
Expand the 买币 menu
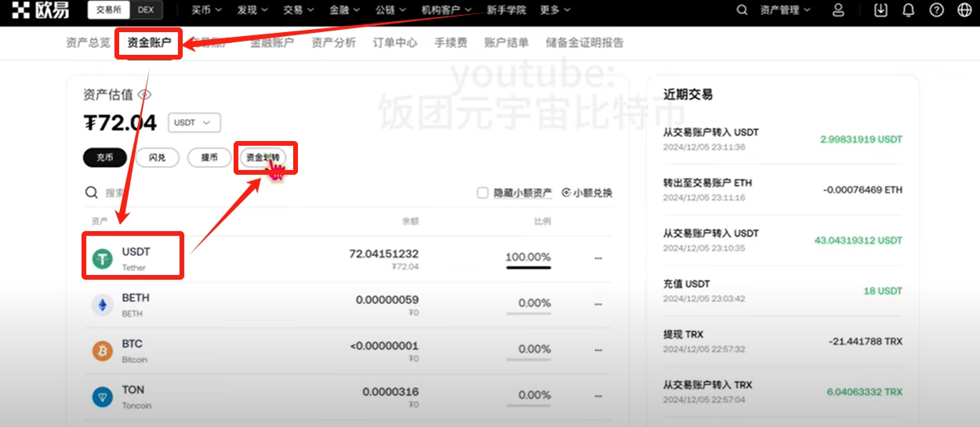pyautogui.click(x=207, y=10)
